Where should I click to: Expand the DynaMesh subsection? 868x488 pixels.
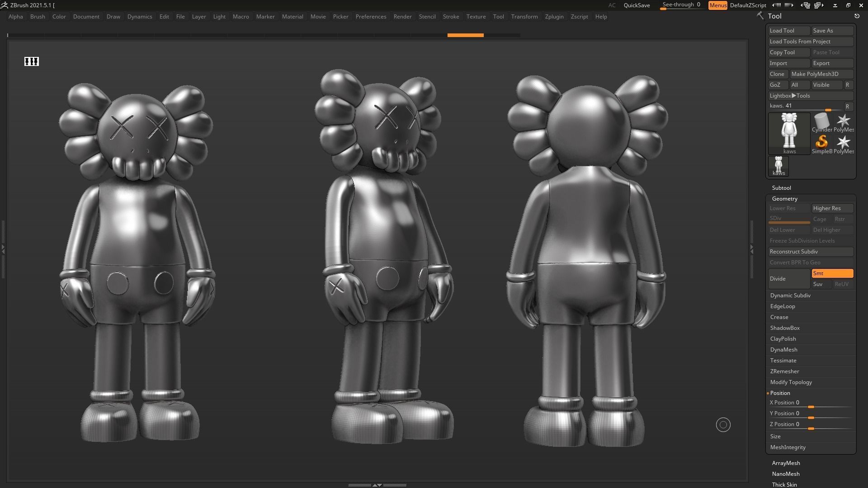[x=784, y=350]
